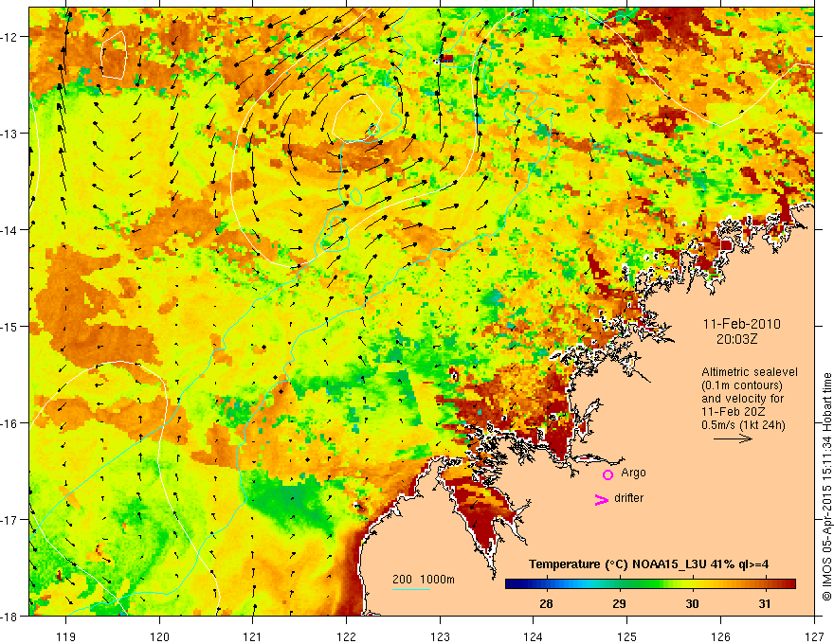Select the '11-Feb-2010' date text
The width and height of the screenshot is (834, 644).
(x=742, y=324)
